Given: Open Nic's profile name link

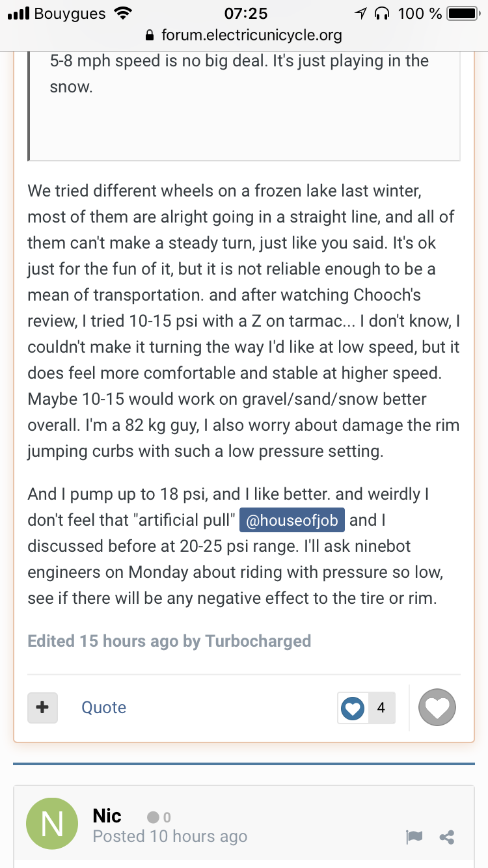Looking at the screenshot, I should 107,815.
